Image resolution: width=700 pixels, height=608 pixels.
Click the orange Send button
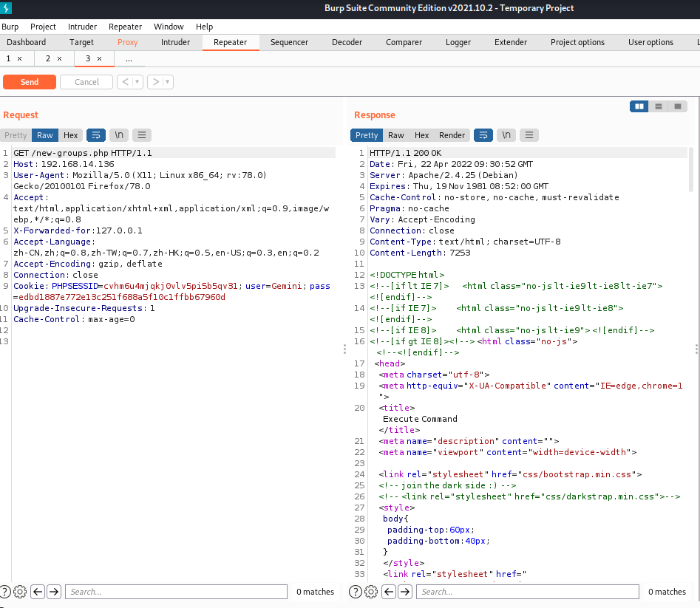point(30,82)
